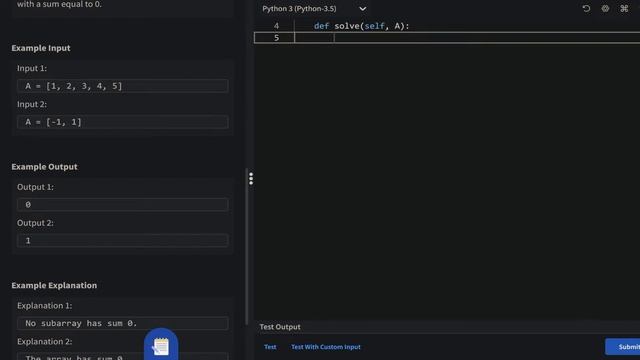Click the Output 1 label

click(35, 187)
